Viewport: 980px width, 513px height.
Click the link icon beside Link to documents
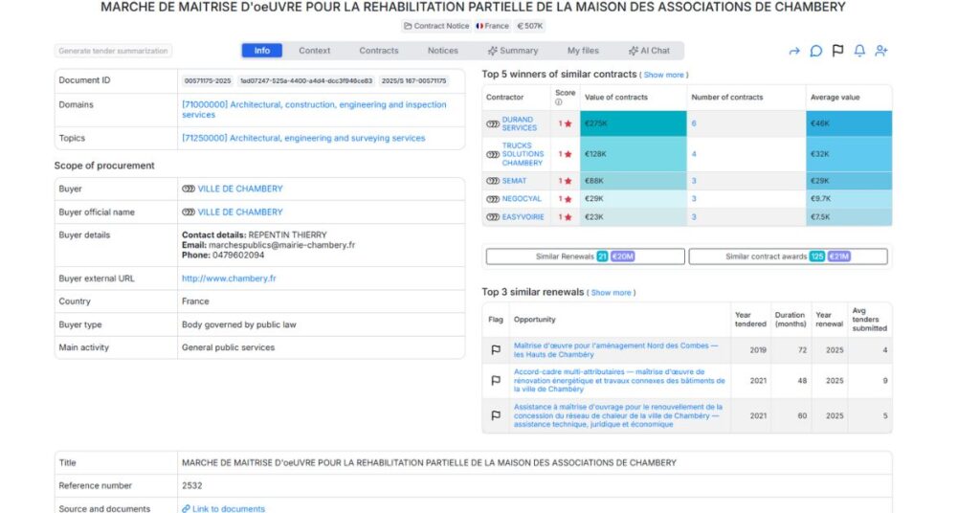coord(187,509)
